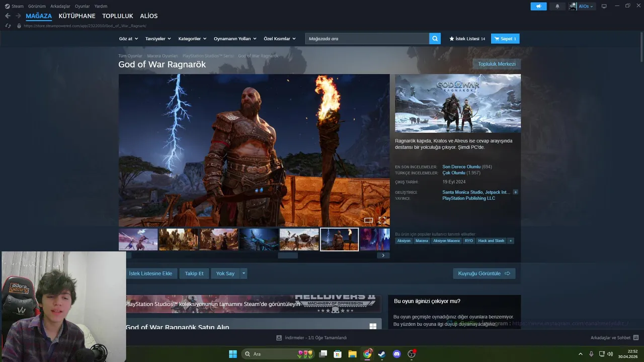This screenshot has width=644, height=362.
Task: Open the Yardım menu
Action: 101,6
